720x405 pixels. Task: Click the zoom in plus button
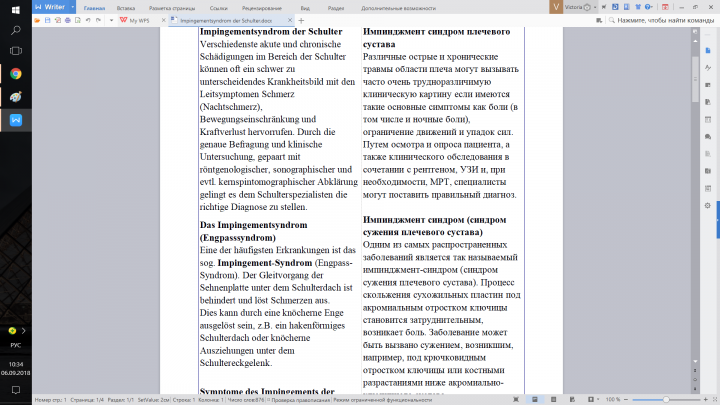[706, 399]
